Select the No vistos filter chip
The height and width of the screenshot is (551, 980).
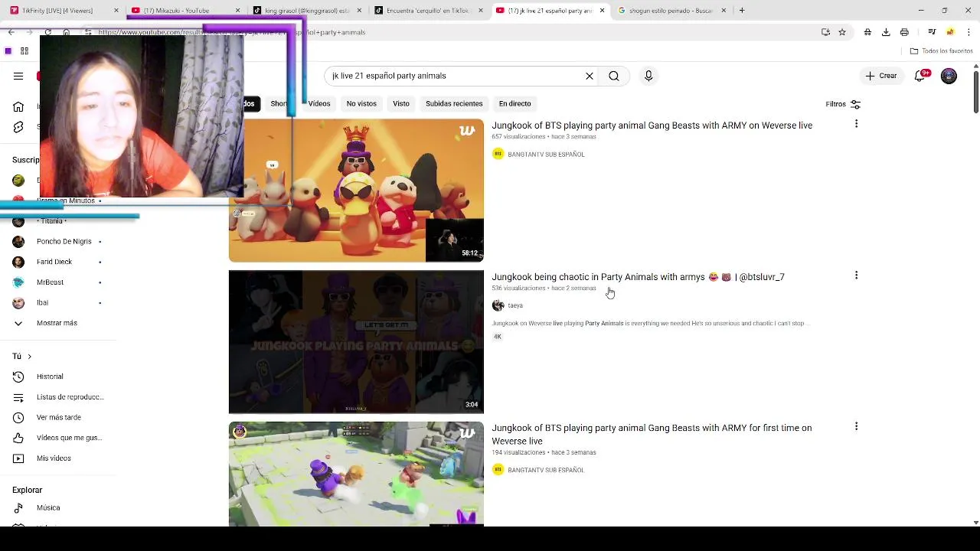point(361,104)
